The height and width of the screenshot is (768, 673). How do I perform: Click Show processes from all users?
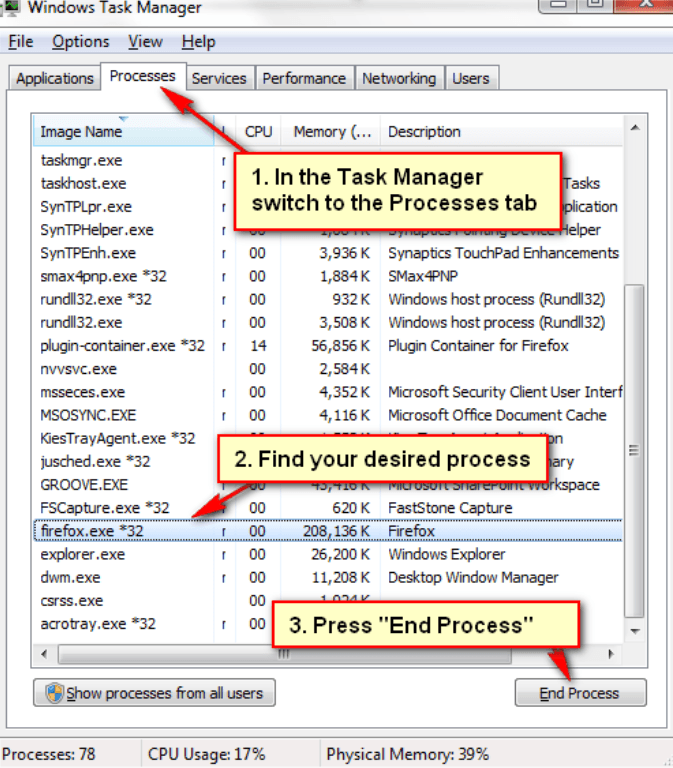(154, 693)
